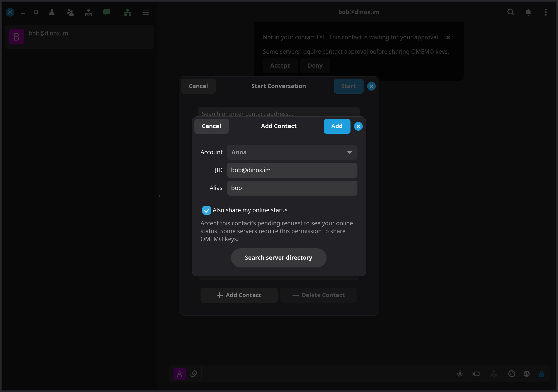Open the notifications bell icon
The height and width of the screenshot is (392, 558).
[528, 12]
